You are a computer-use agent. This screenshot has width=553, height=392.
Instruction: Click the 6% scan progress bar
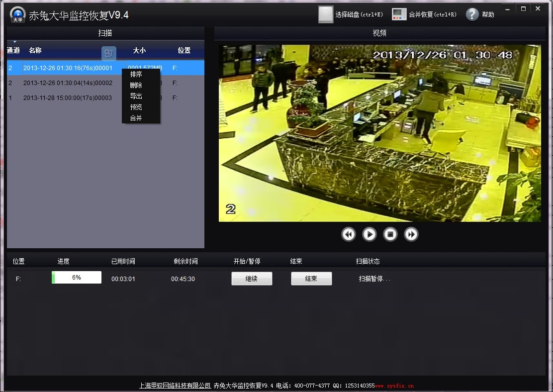click(x=77, y=277)
